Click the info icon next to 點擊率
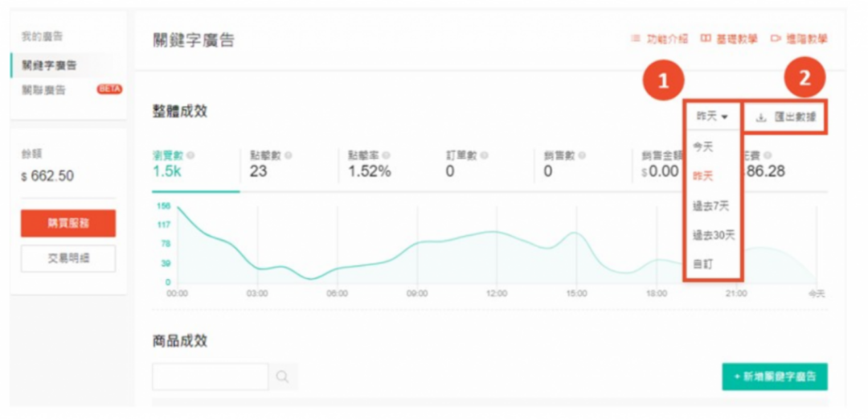This screenshot has height=420, width=868. tap(387, 155)
